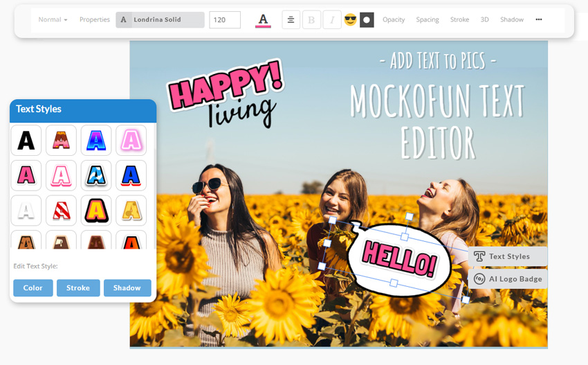Open the 3D text setting

coord(484,19)
